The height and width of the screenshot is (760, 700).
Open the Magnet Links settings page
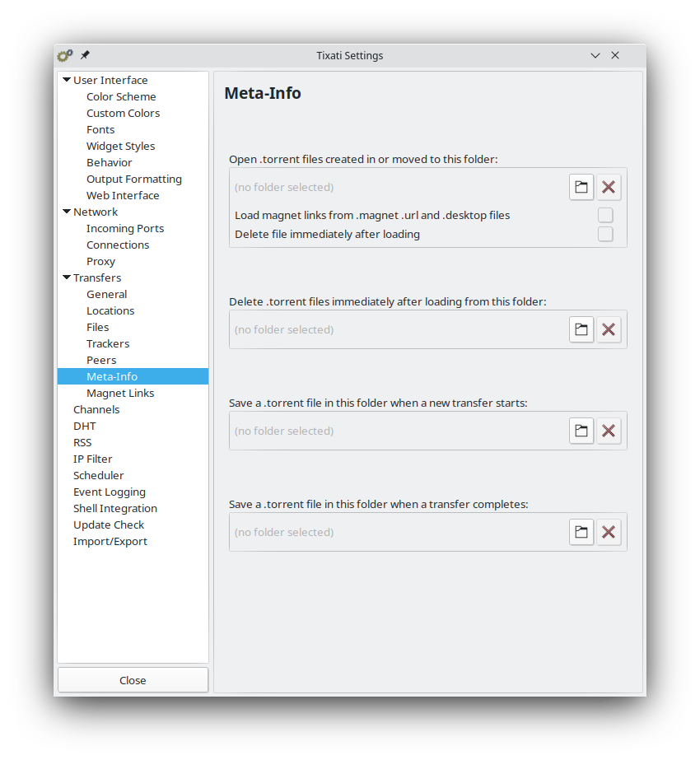click(119, 393)
